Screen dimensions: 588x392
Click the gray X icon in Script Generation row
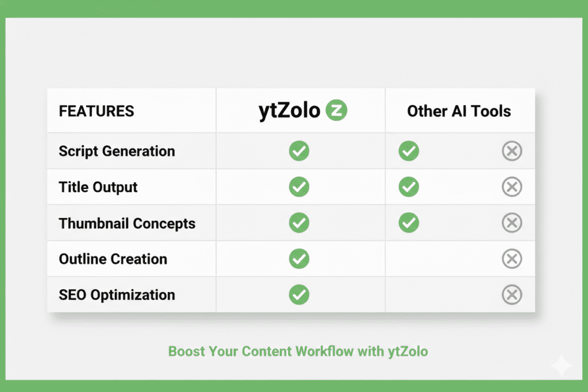(512, 152)
